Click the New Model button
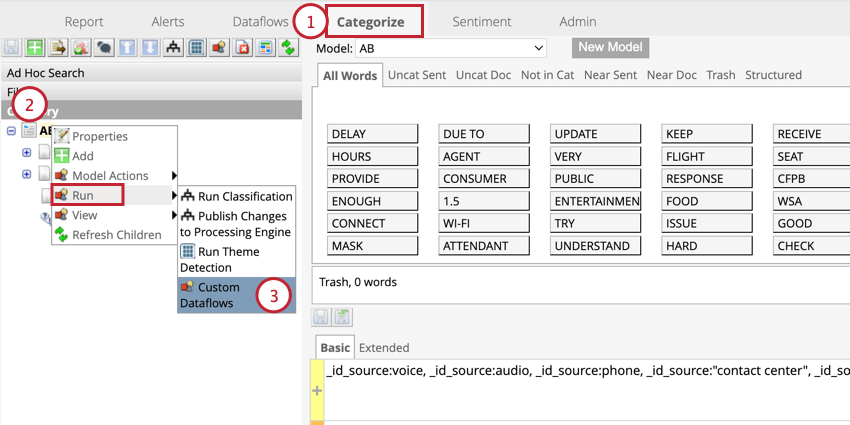Screen dimensions: 850x425 (x=610, y=48)
